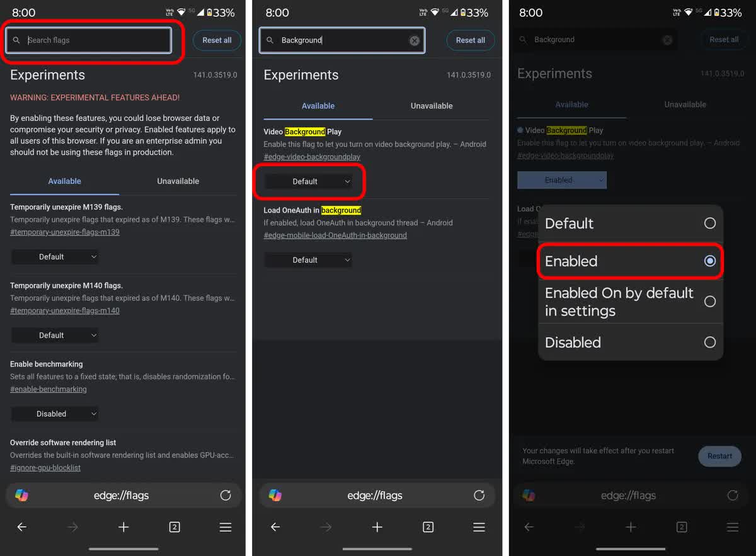This screenshot has height=556, width=756.
Task: Open the #edge-video-backgroundplay link in the middle screen
Action: [x=312, y=157]
